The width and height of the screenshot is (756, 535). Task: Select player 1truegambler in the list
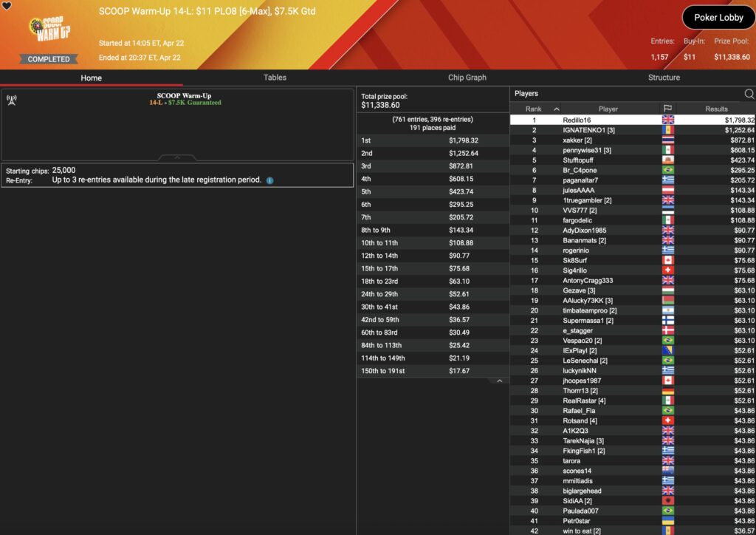pos(633,200)
